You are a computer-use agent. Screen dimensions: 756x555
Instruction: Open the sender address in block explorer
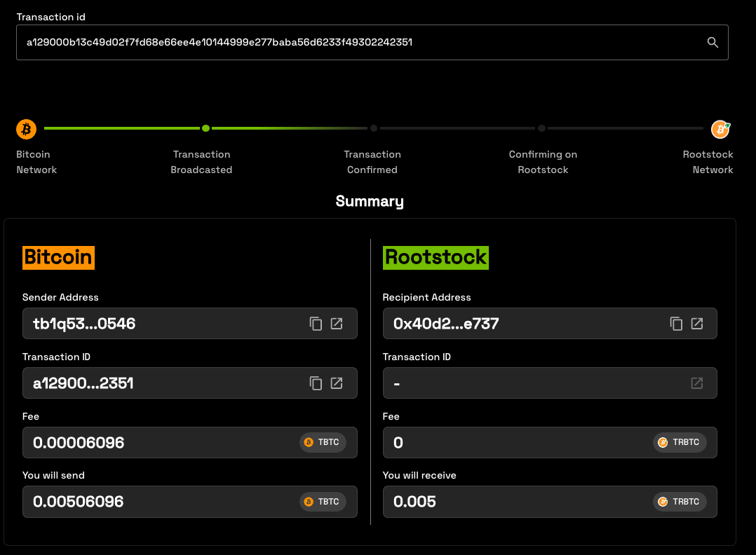point(336,324)
